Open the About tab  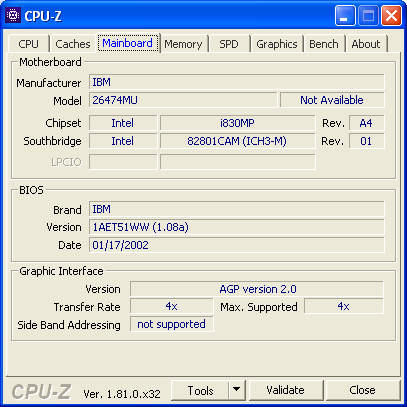(366, 44)
